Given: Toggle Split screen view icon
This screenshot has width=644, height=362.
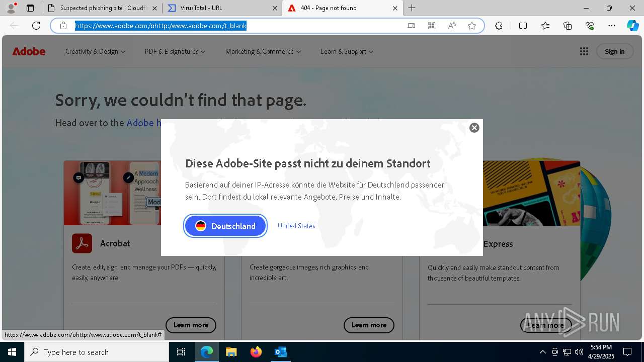Looking at the screenshot, I should [523, 26].
